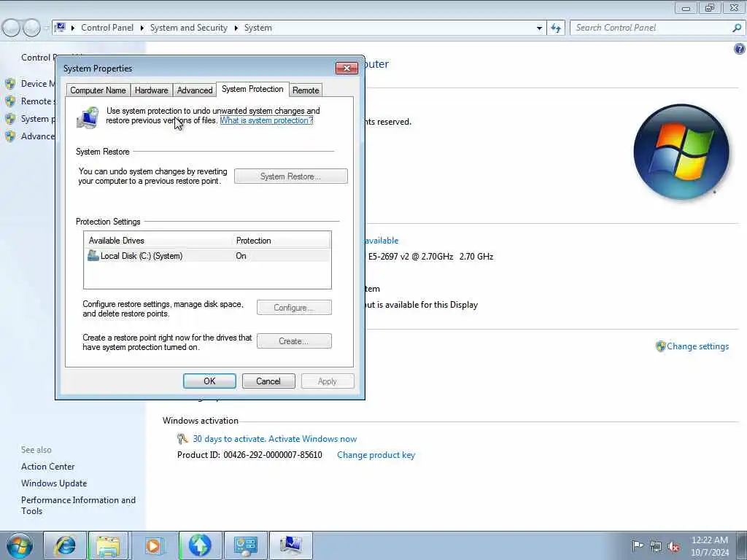Click the System Protection tab

[x=252, y=89]
